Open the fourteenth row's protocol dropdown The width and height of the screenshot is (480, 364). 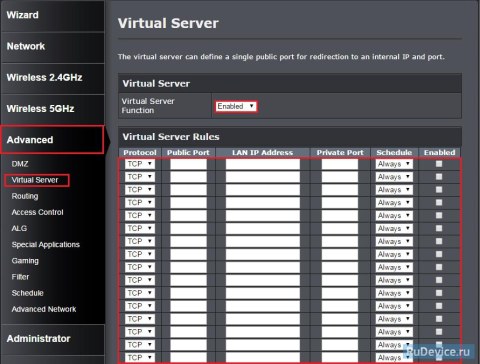point(140,332)
